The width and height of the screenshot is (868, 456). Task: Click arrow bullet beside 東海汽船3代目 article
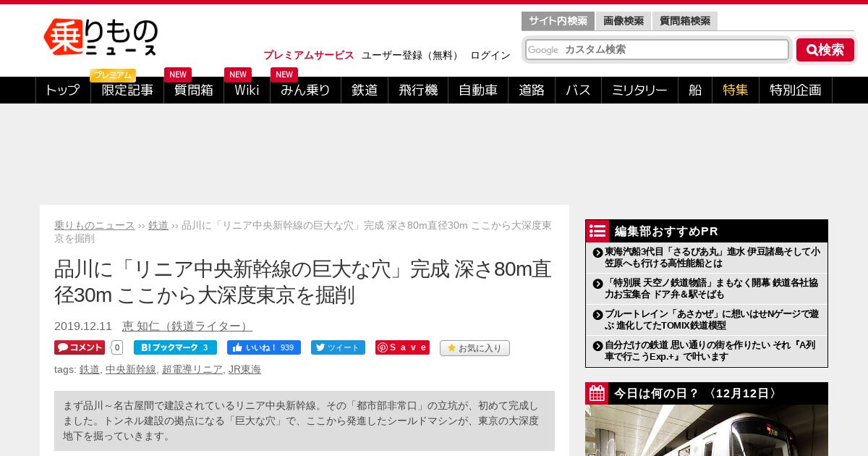click(x=597, y=253)
